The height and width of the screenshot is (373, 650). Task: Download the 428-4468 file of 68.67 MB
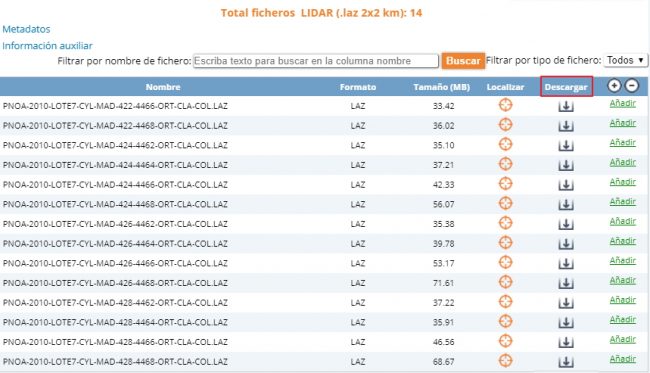coord(566,361)
